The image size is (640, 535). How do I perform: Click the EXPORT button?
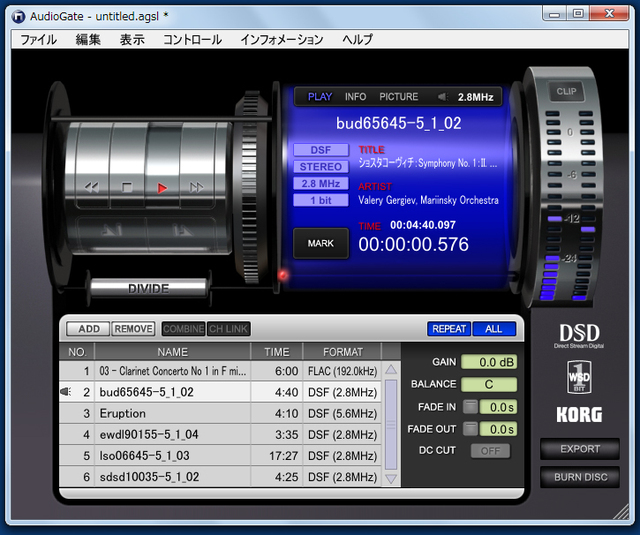[x=580, y=449]
